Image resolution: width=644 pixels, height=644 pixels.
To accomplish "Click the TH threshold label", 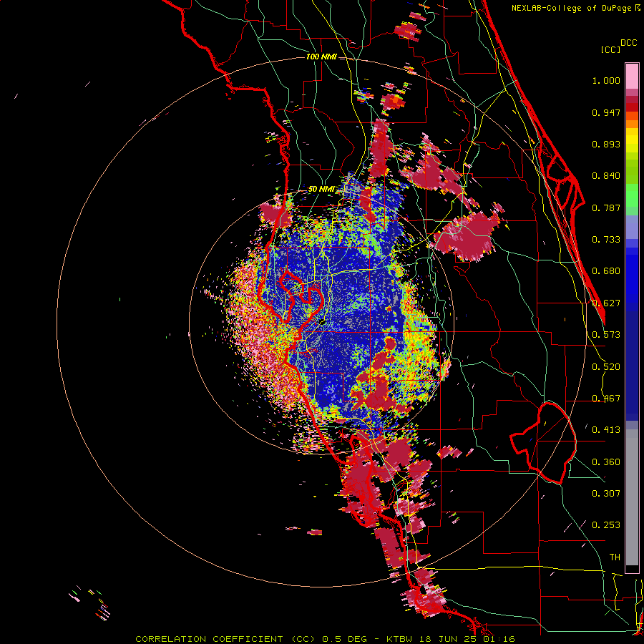I will pos(615,557).
